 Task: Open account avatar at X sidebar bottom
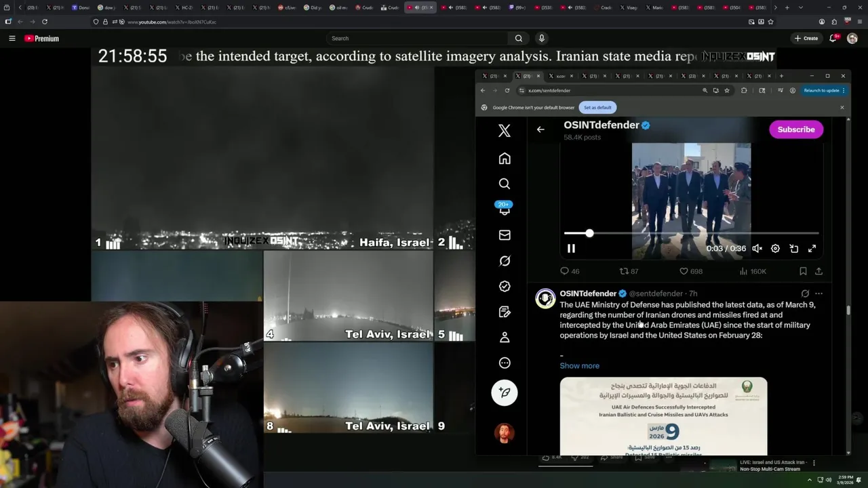pyautogui.click(x=505, y=433)
